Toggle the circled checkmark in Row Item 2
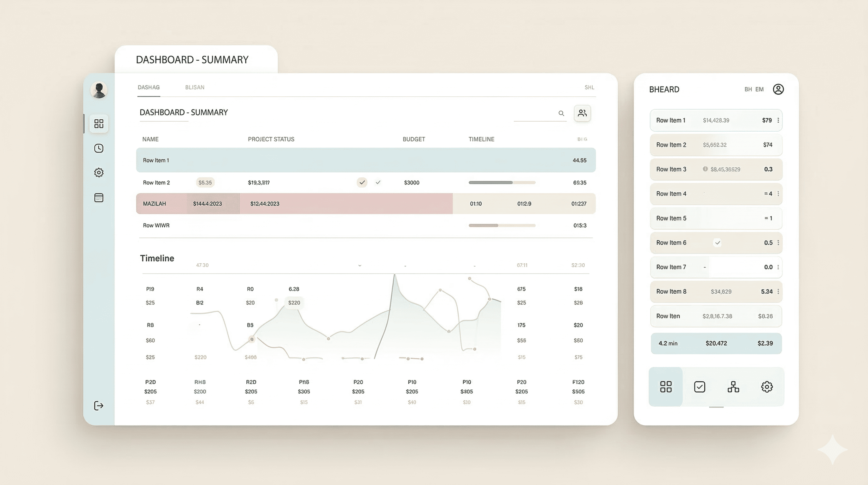 (362, 183)
